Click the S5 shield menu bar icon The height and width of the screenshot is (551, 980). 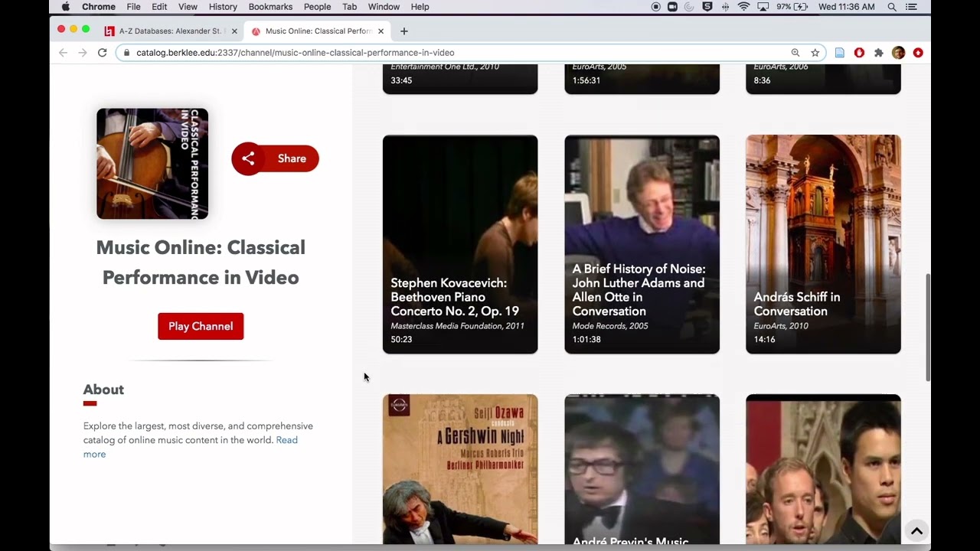coord(707,7)
